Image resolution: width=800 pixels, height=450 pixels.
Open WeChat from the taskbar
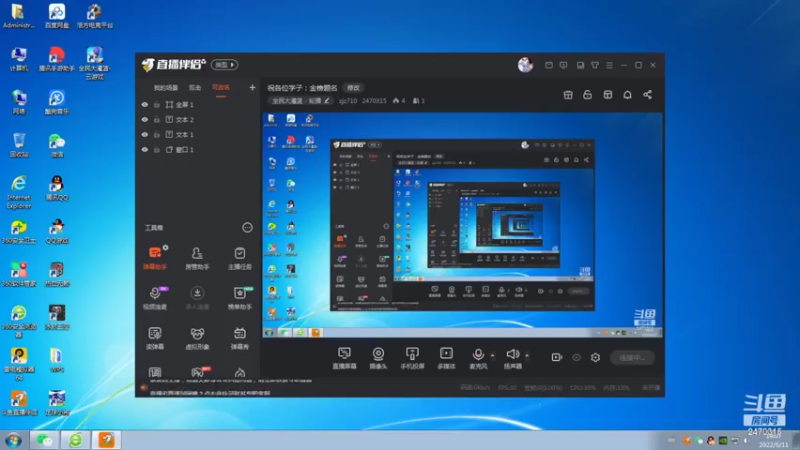pyautogui.click(x=45, y=440)
